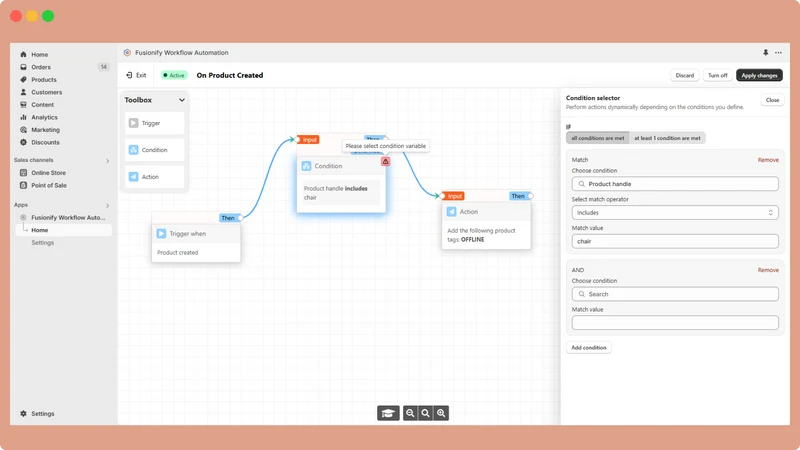Open the Includes match operator dropdown

click(675, 213)
